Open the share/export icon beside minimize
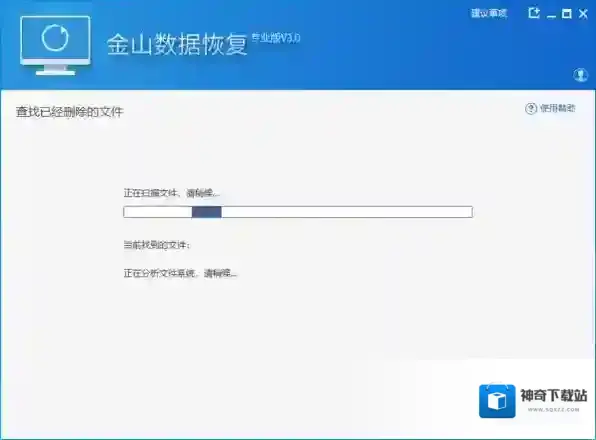596x440 pixels. pos(534,13)
